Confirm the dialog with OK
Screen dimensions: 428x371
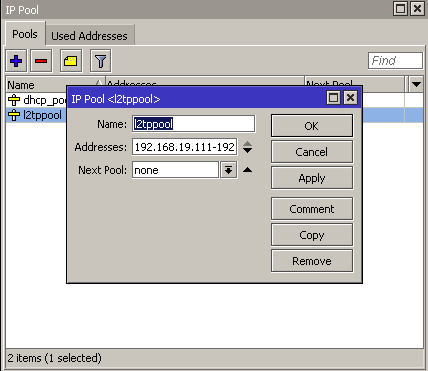tap(312, 126)
